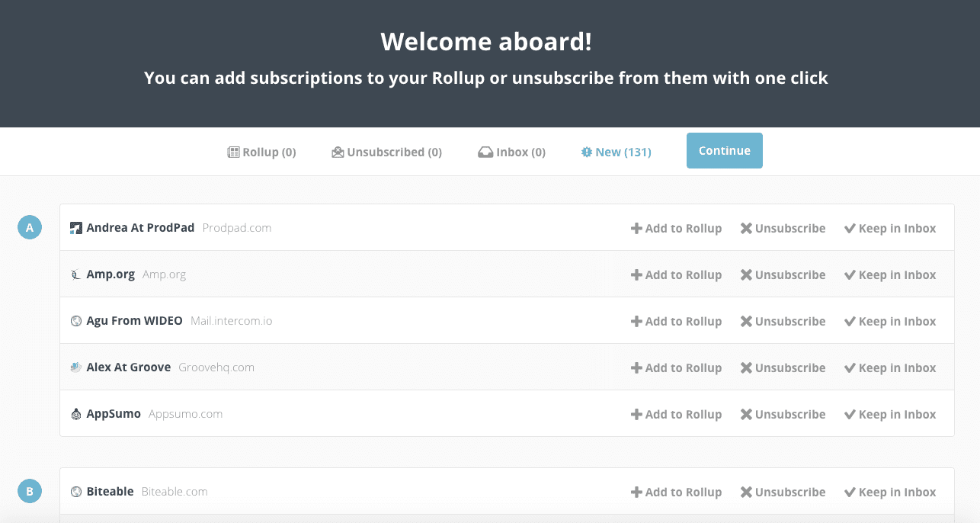Unsubscribe from Amp.org
980x523 pixels.
pyautogui.click(x=783, y=274)
